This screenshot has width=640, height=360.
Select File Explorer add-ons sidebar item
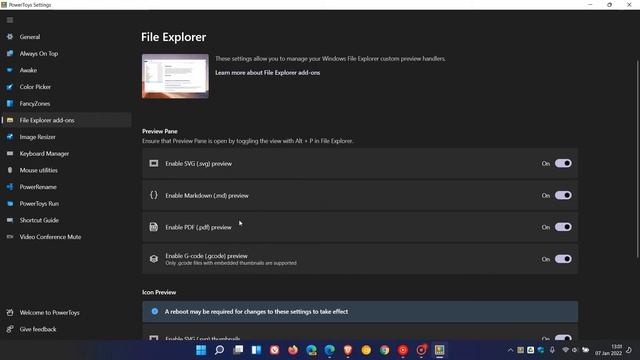(x=65, y=120)
